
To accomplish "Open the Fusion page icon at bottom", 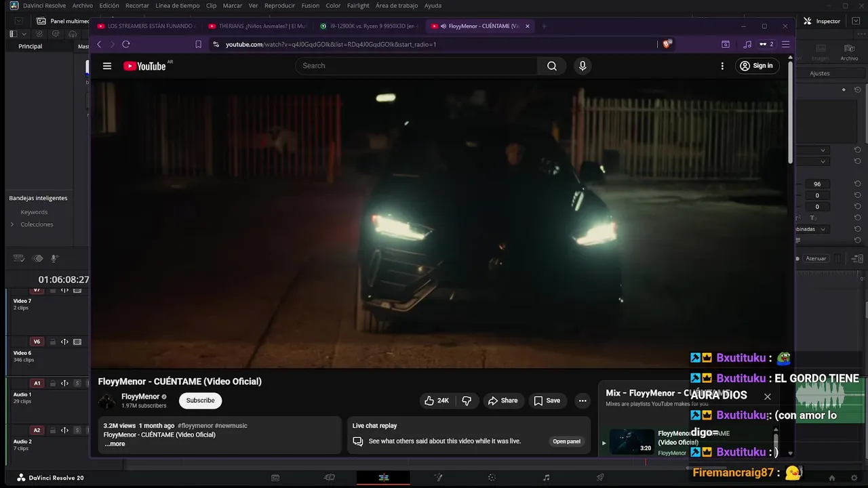I will [438, 478].
